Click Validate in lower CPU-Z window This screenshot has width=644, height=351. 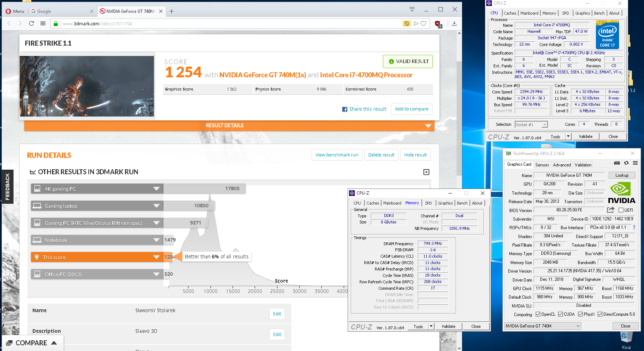448,326
